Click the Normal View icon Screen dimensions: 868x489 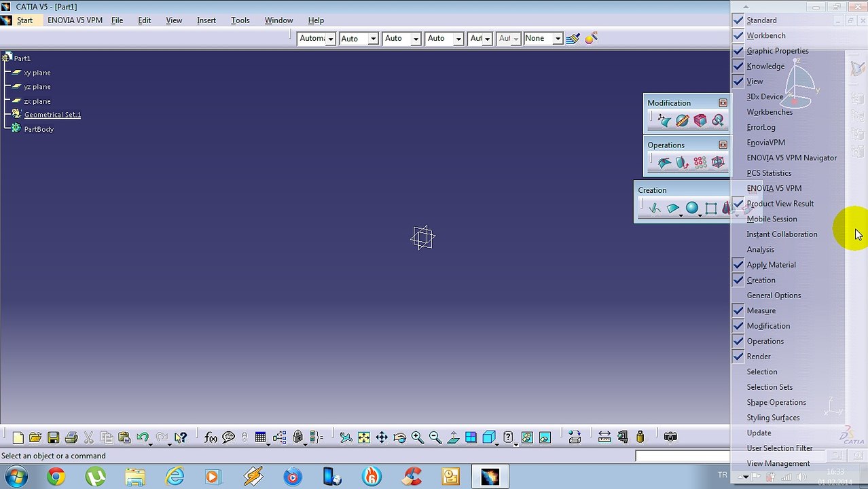[453, 437]
